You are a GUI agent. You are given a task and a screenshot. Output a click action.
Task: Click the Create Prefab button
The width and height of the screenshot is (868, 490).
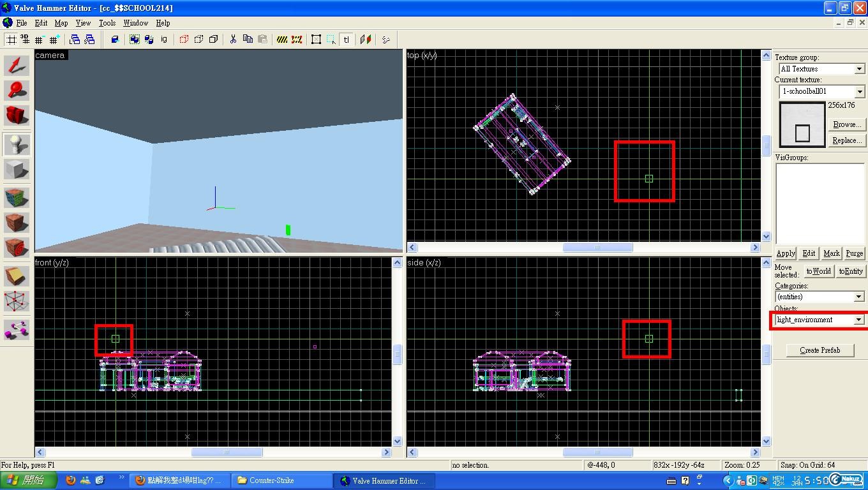[x=819, y=350]
